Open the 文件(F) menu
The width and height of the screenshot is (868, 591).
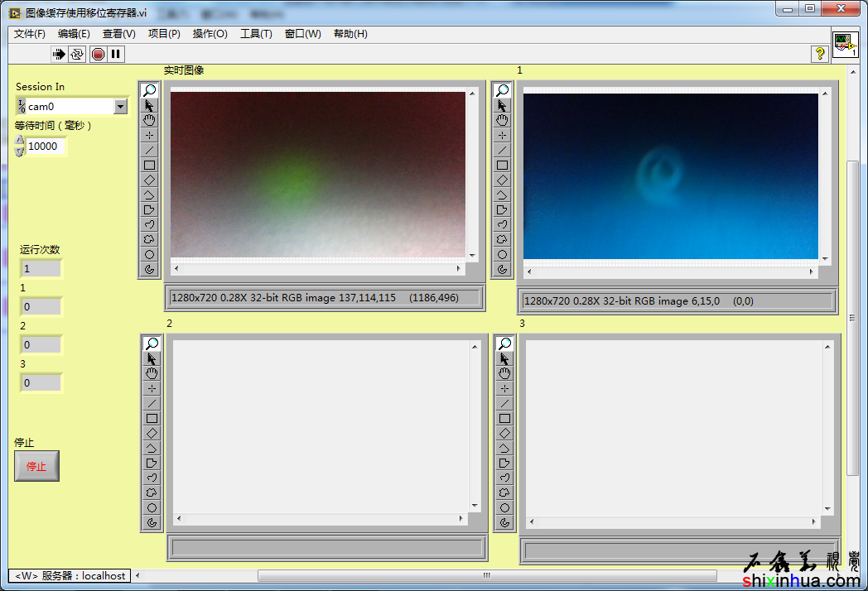[30, 34]
